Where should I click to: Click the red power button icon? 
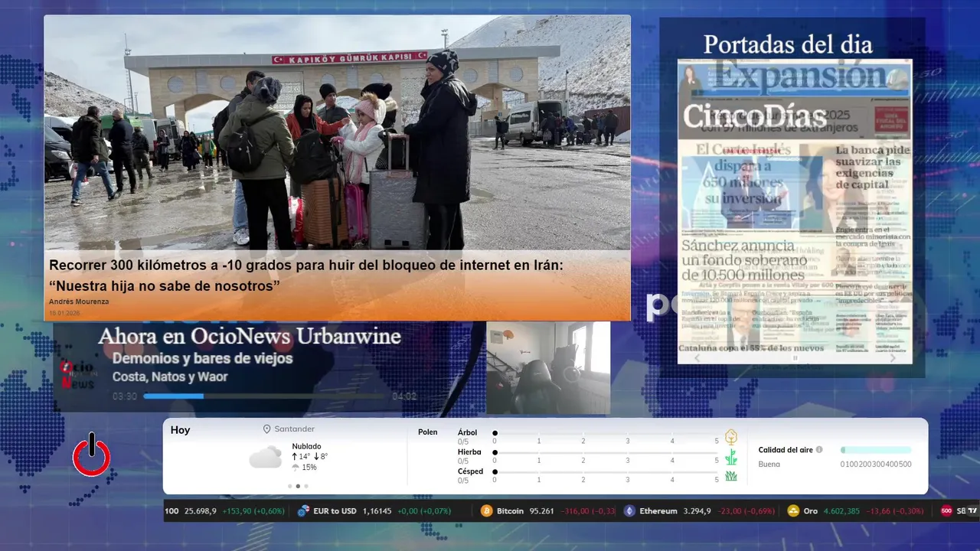91,456
